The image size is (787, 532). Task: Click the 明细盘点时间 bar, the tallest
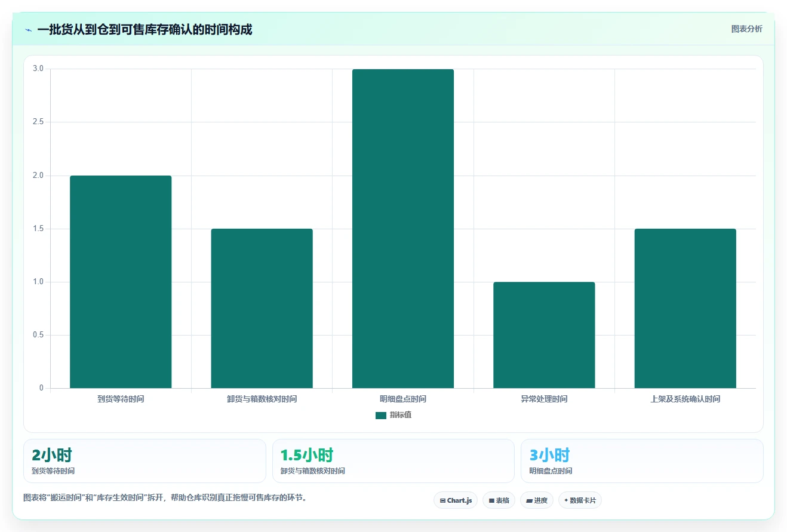pyautogui.click(x=403, y=229)
